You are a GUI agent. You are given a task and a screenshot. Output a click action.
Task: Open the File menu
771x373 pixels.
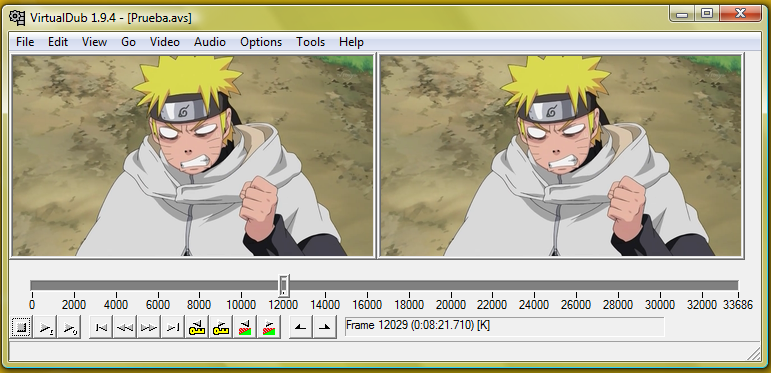tap(25, 42)
